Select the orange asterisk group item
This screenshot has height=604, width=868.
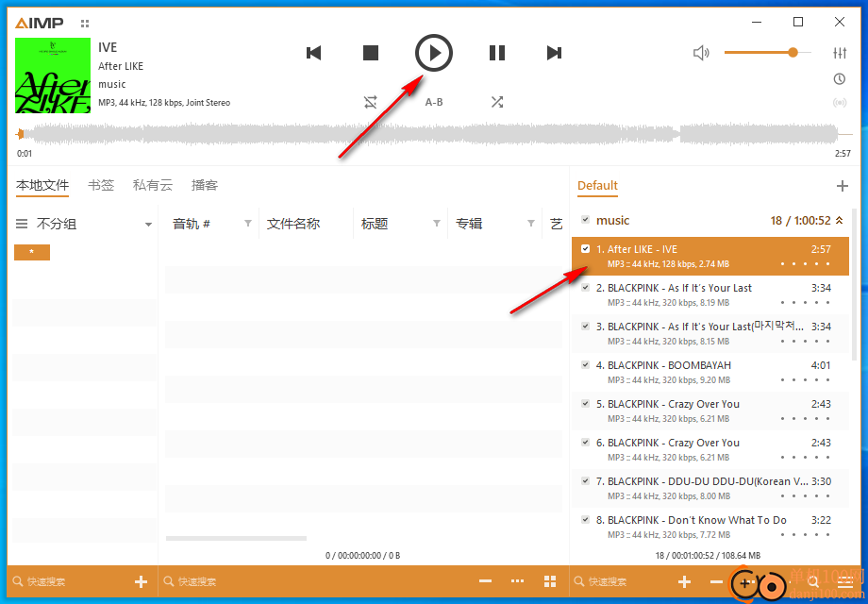[32, 252]
